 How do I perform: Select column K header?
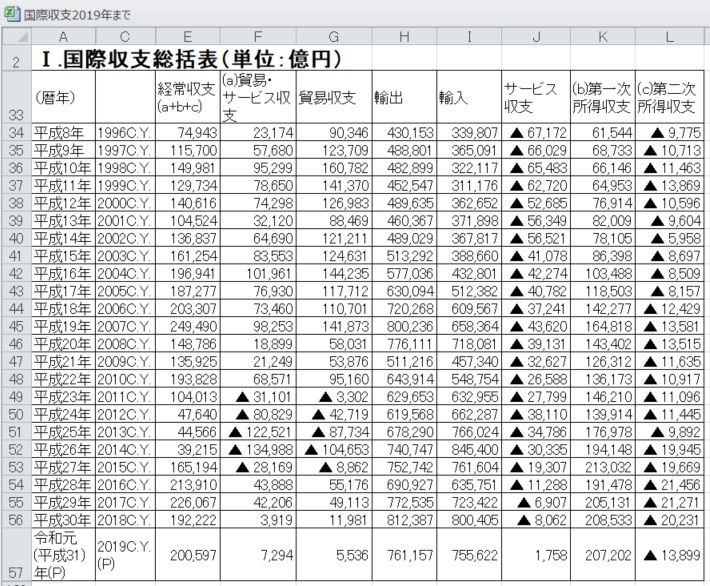tap(603, 36)
